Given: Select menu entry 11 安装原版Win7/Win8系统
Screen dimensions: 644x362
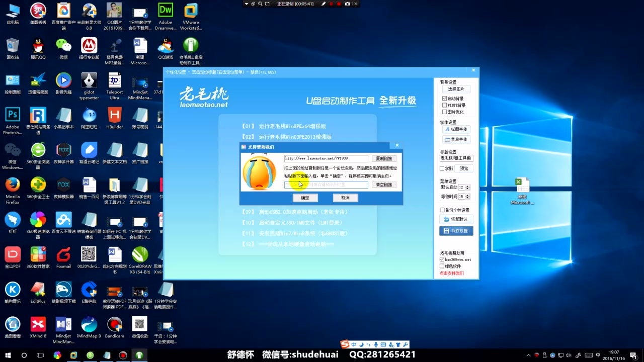Looking at the screenshot, I should pos(295,233).
